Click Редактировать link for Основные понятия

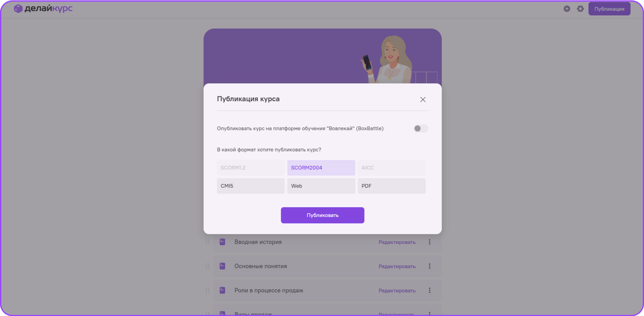pyautogui.click(x=397, y=266)
